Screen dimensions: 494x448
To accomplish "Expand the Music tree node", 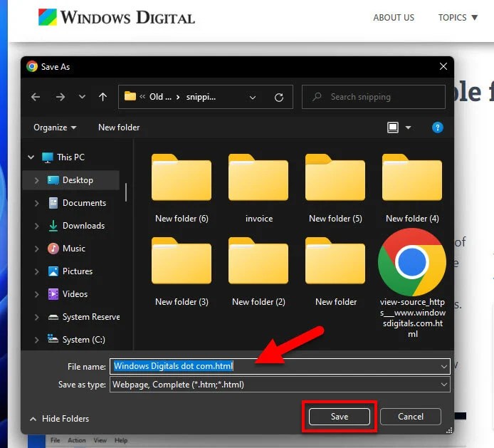I will pos(36,249).
